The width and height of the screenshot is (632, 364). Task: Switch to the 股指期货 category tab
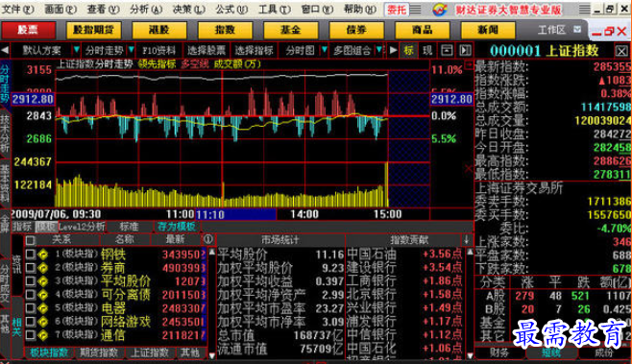(x=93, y=30)
